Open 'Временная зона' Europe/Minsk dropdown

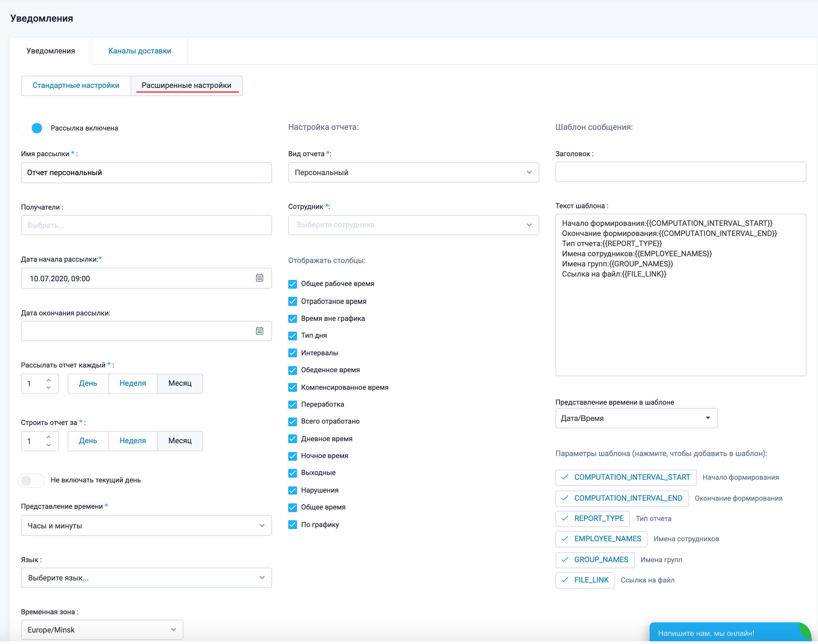[x=102, y=630]
